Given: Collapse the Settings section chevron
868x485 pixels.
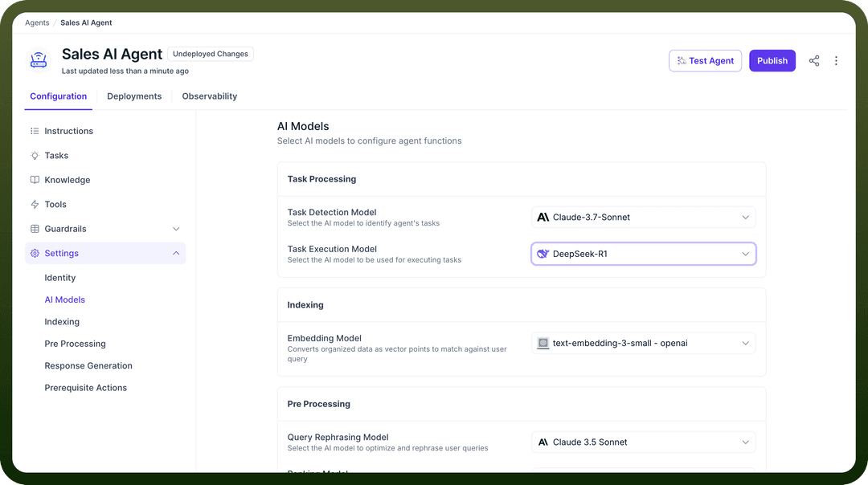Looking at the screenshot, I should point(176,253).
